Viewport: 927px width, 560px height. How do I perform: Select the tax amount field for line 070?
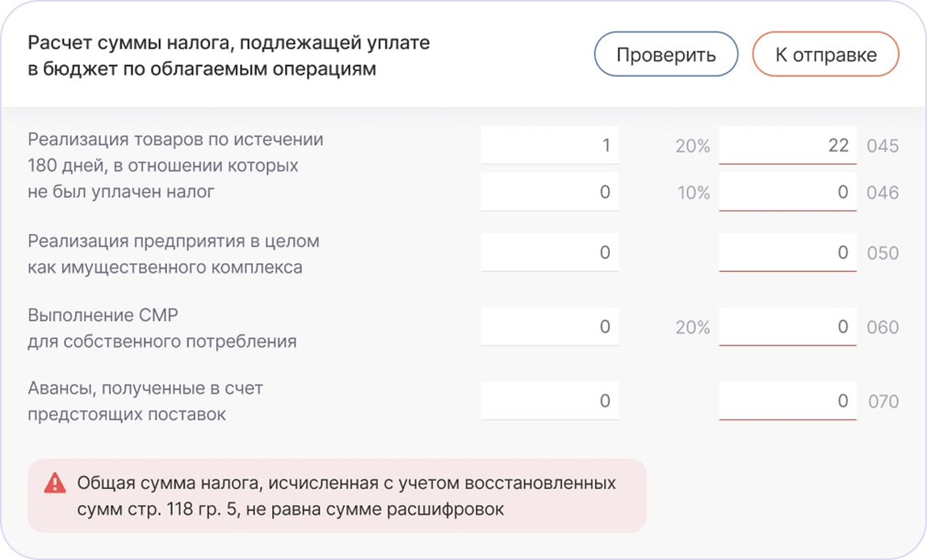(x=787, y=401)
